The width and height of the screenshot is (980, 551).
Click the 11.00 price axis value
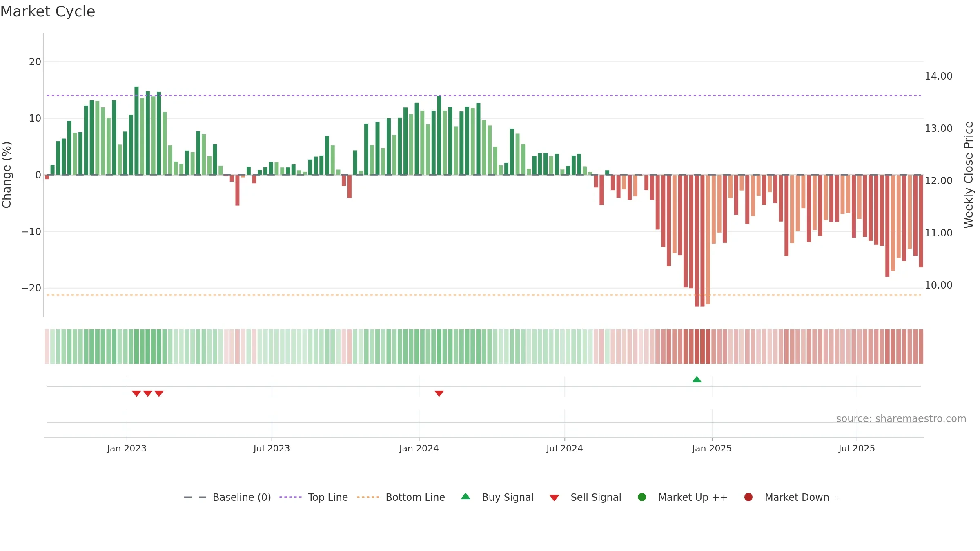[938, 233]
